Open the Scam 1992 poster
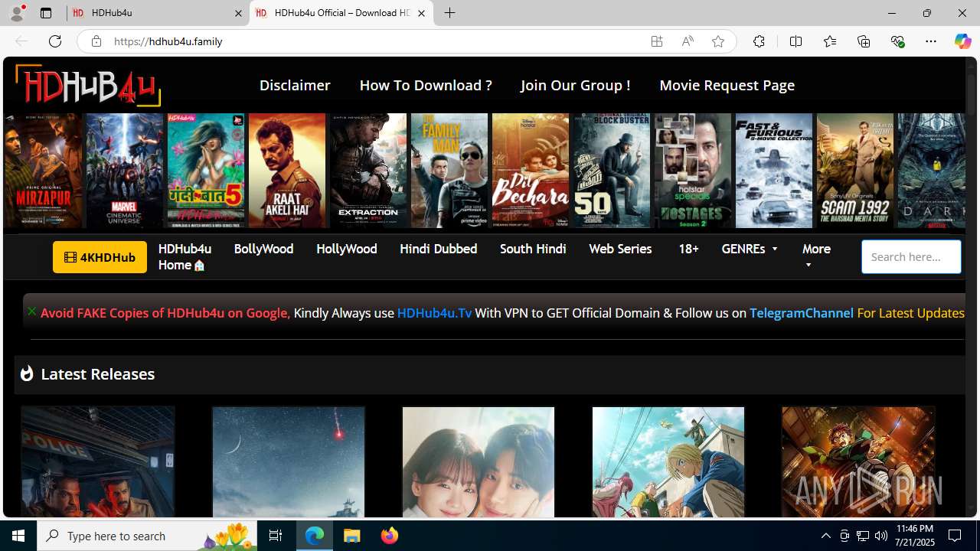Viewport: 980px width, 551px height. pos(855,171)
